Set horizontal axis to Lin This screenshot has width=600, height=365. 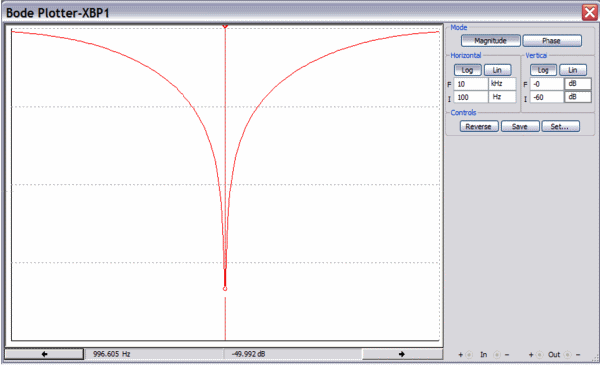tap(497, 70)
